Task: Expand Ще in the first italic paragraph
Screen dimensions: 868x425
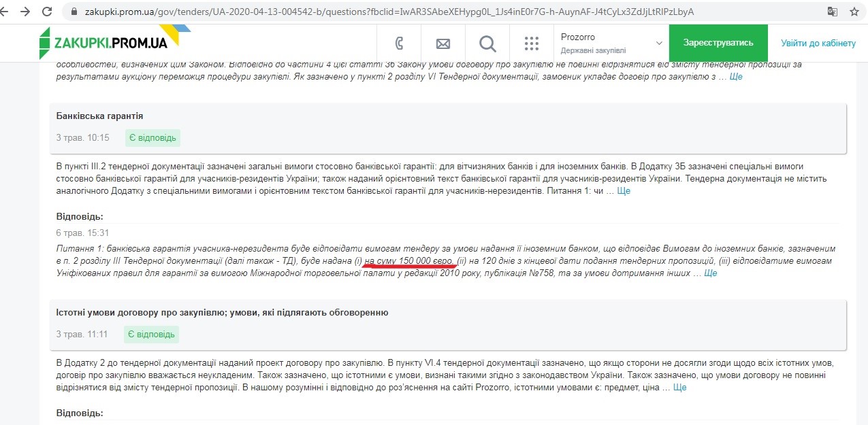Action: pyautogui.click(x=735, y=77)
